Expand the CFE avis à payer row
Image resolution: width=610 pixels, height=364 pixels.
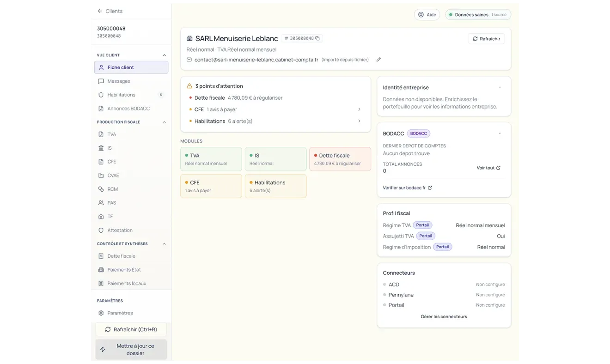tap(275, 109)
